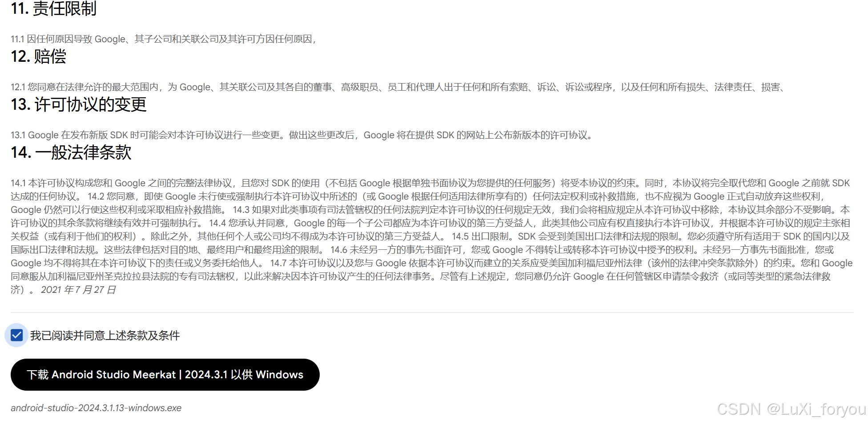The image size is (868, 424).
Task: Click the 14. 一般法律条款 heading
Action: tap(71, 152)
